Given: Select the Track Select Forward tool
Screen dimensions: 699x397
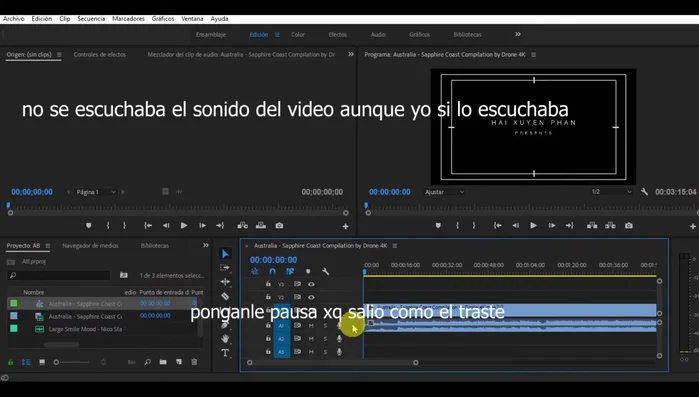Looking at the screenshot, I should tap(225, 268).
